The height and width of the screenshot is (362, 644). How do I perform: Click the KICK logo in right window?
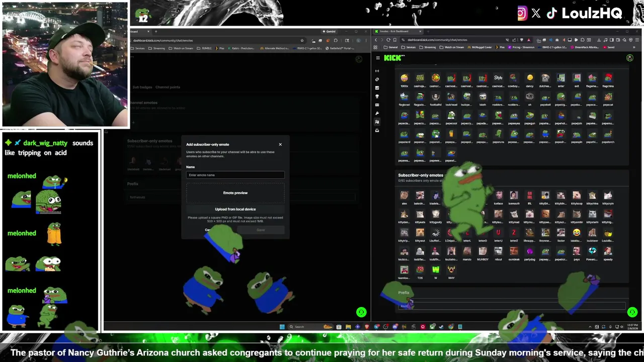pyautogui.click(x=394, y=58)
